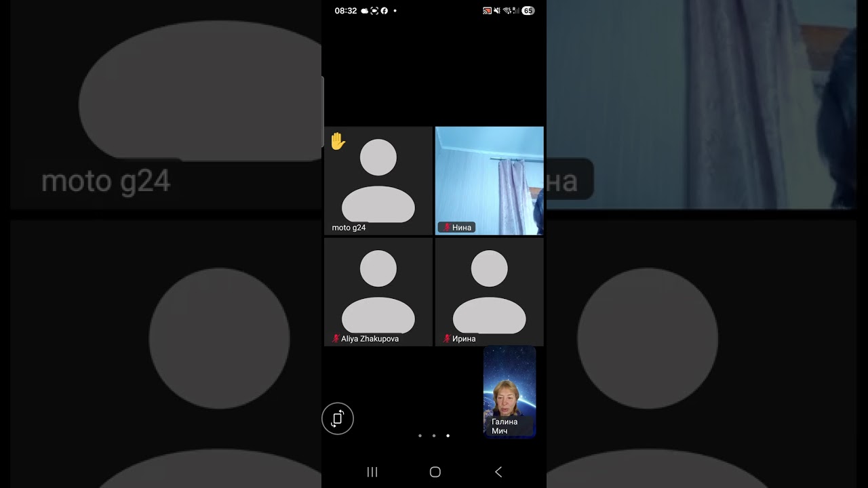Viewport: 868px width, 488px height.
Task: Select the moto g24 participant tile
Action: click(378, 181)
